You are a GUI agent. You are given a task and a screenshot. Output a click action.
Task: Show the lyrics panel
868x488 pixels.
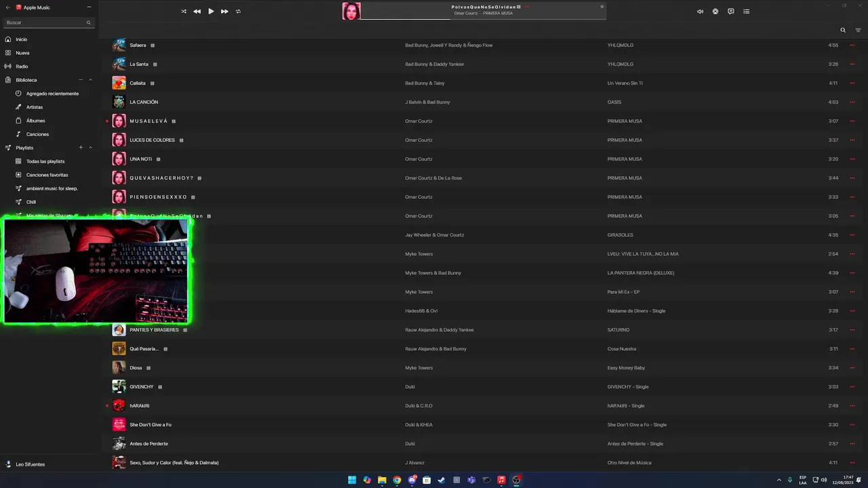(x=731, y=12)
